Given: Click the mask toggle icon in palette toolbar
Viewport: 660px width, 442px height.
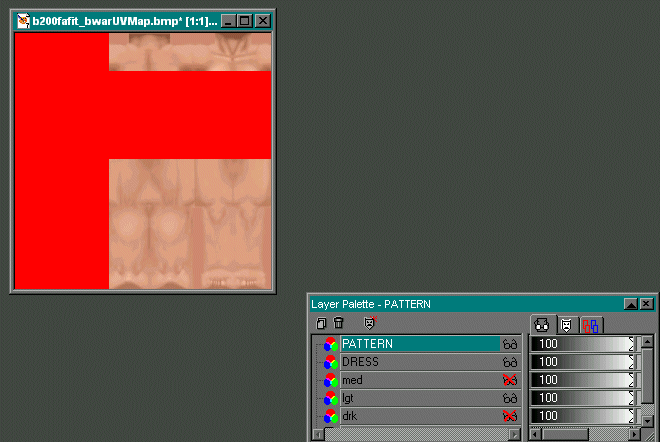Looking at the screenshot, I should click(x=370, y=323).
